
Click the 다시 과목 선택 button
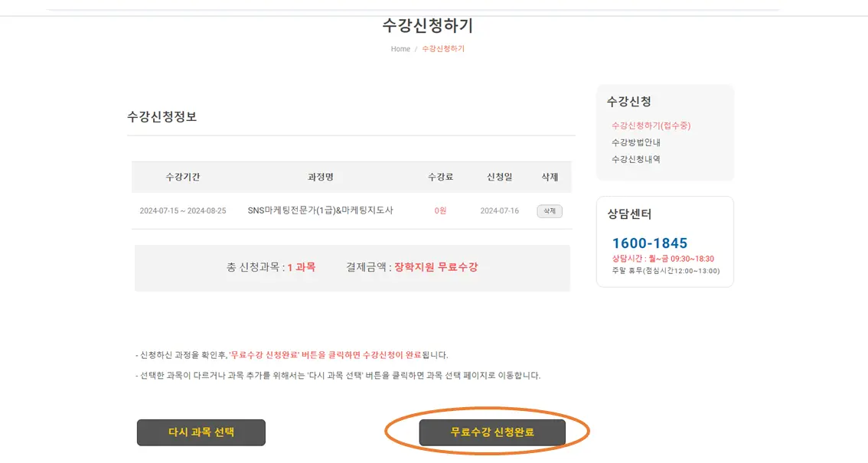click(x=201, y=432)
